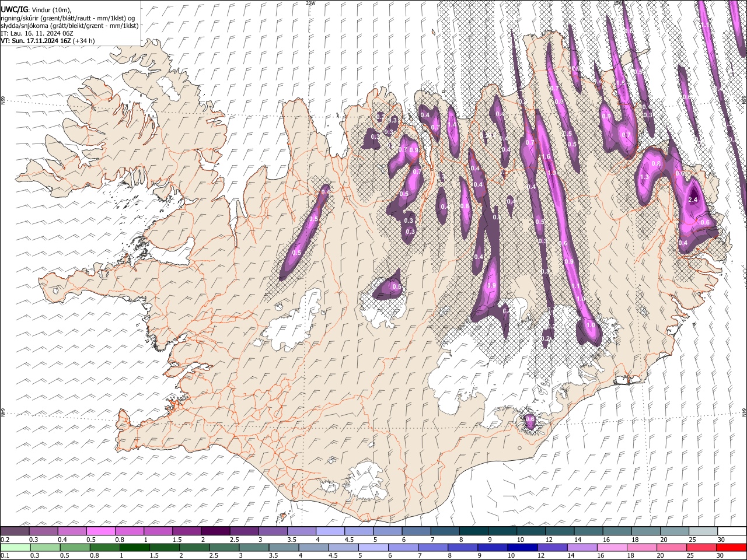Click the '1.6' snowfall value on the map

coord(546,157)
